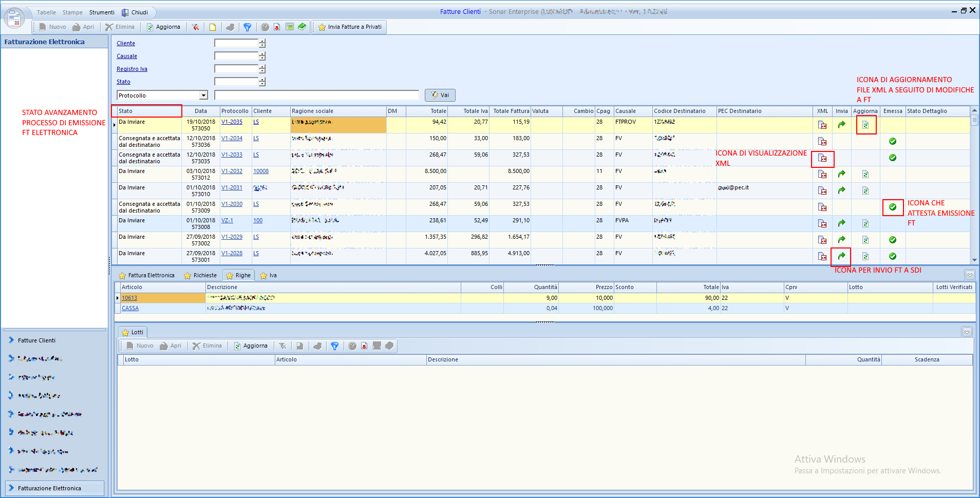Viewport: 980px width, 498px height.
Task: Click the blue funnel filter icon in top toolbar
Action: 247,27
